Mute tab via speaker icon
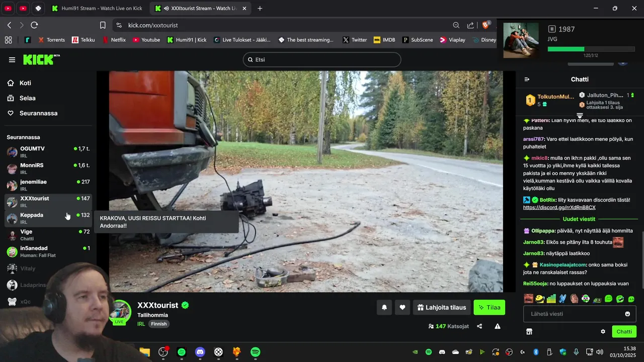Image resolution: width=644 pixels, height=362 pixels. [x=167, y=9]
